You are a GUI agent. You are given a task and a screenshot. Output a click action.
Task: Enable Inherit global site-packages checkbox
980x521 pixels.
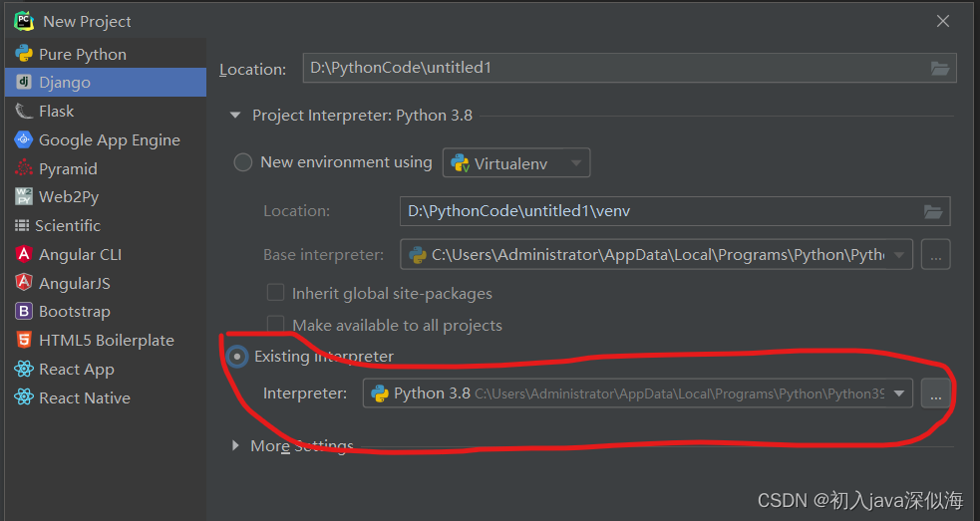(x=275, y=294)
